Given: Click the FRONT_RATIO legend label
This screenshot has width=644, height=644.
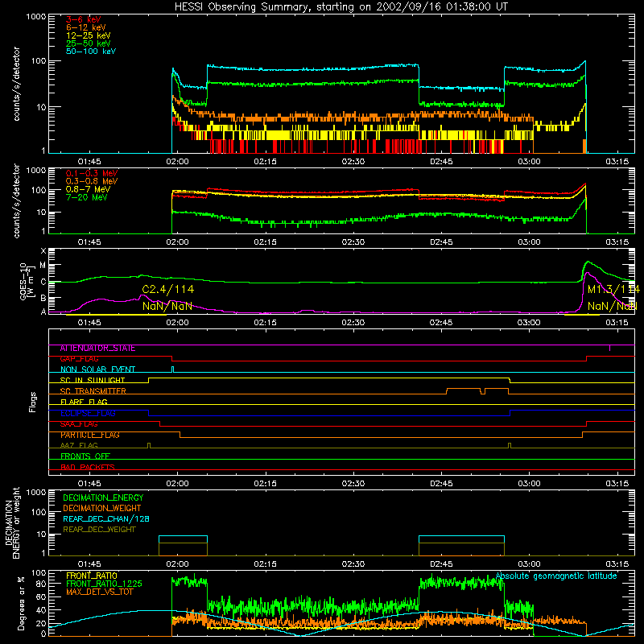Looking at the screenshot, I should pos(92,576).
